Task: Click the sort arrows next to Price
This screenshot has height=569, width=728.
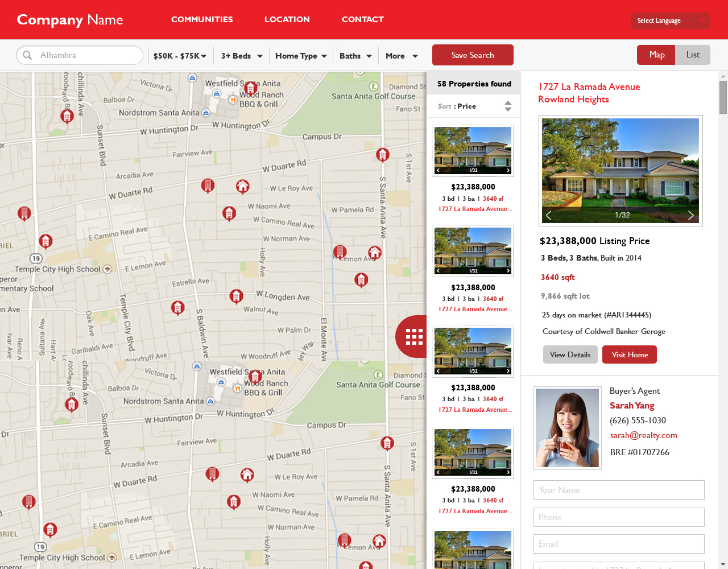Action: coord(507,106)
